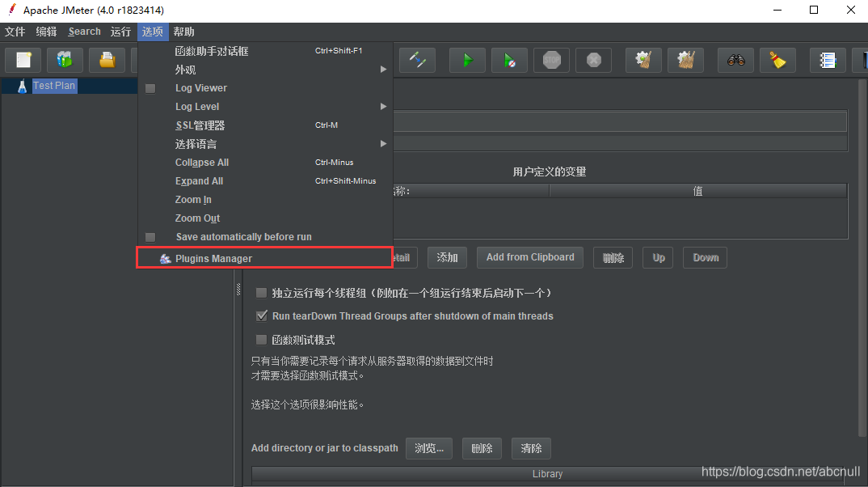The image size is (868, 487).
Task: Open the 帮助 menu
Action: click(183, 32)
